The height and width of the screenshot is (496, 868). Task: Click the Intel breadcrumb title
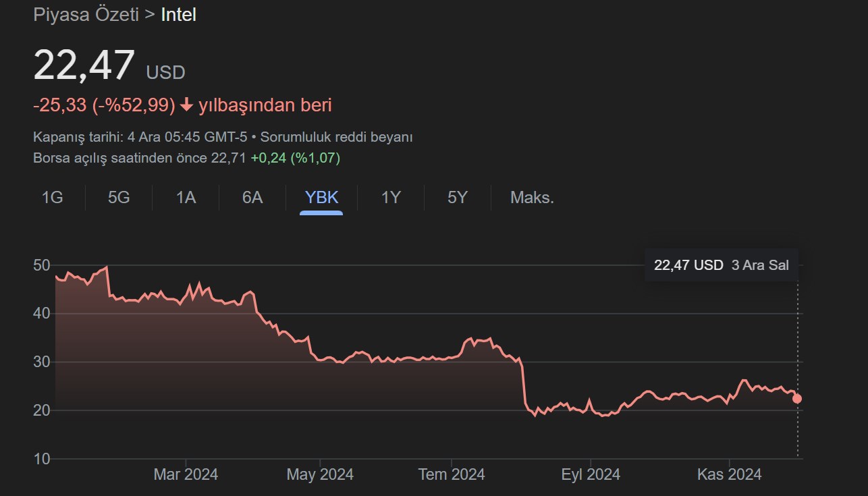coord(178,15)
